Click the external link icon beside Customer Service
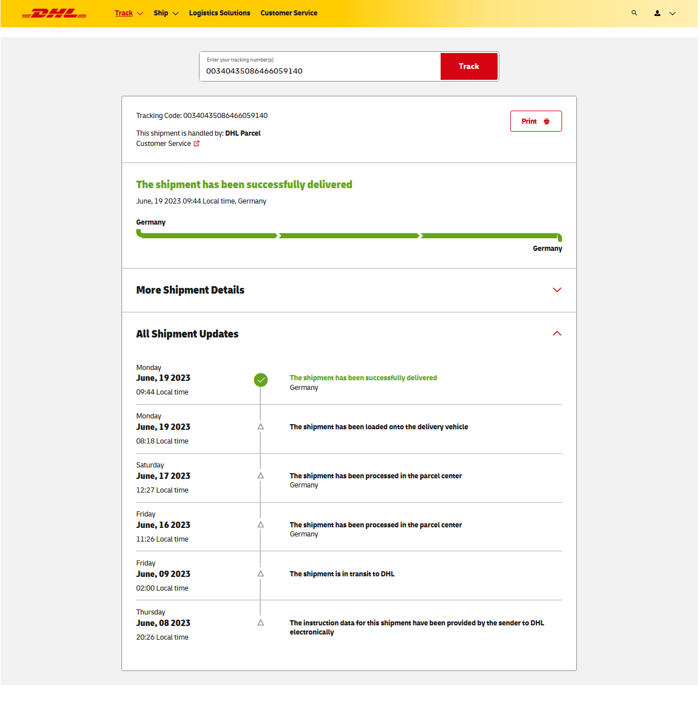Image resolution: width=700 pixels, height=728 pixels. (197, 144)
